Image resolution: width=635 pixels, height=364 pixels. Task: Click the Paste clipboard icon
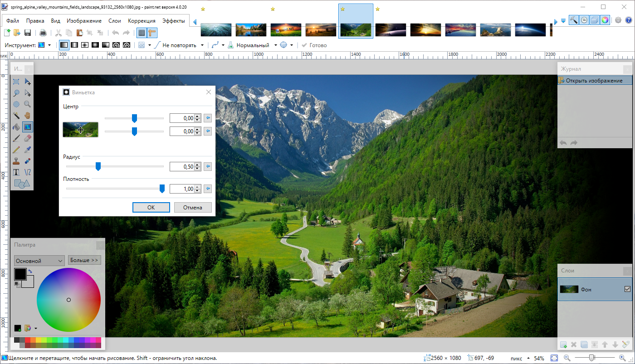(79, 33)
